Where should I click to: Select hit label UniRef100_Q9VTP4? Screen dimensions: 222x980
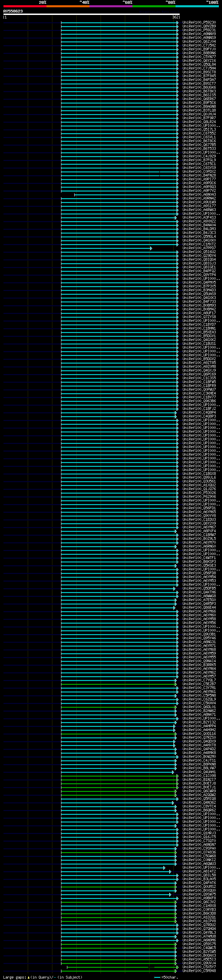point(199,275)
